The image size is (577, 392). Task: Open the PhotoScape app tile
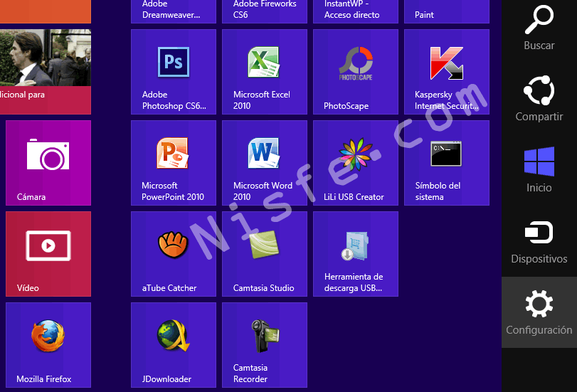356,72
